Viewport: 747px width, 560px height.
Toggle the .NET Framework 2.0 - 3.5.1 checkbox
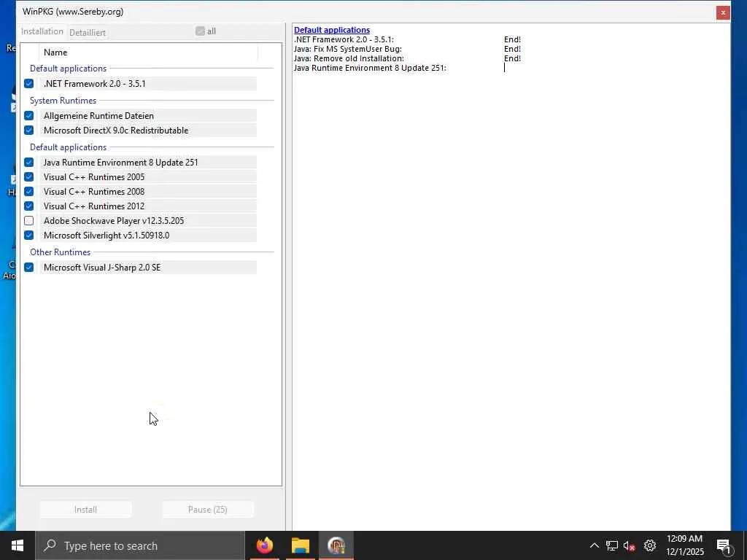29,84
